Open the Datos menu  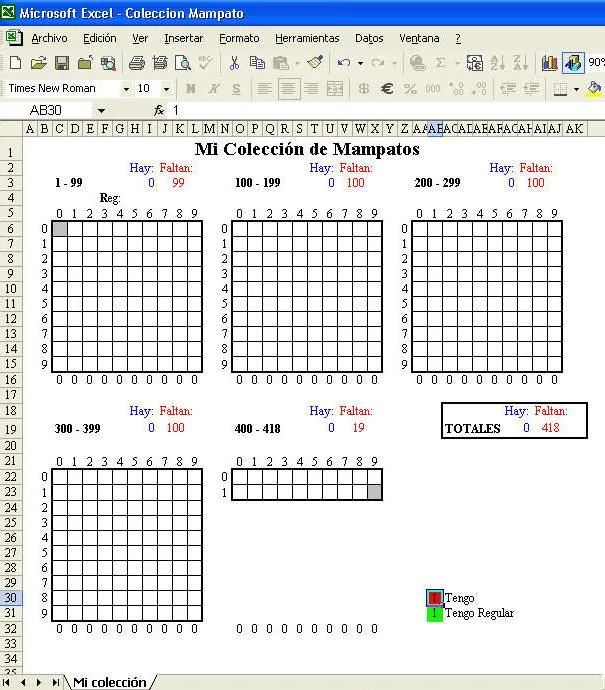(369, 38)
